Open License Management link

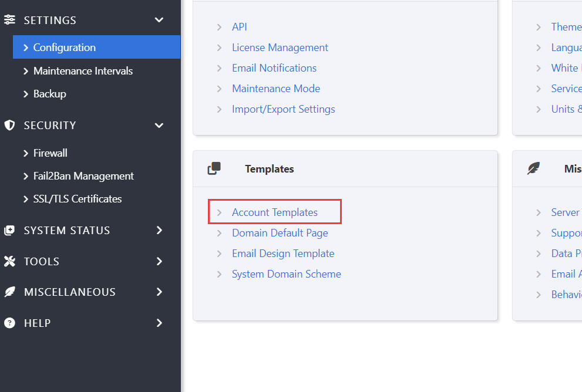280,48
